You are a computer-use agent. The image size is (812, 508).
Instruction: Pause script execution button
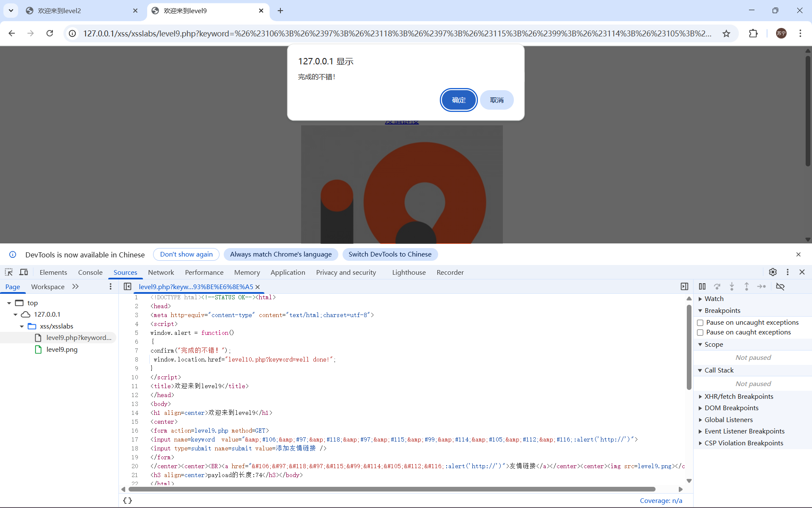pyautogui.click(x=702, y=287)
